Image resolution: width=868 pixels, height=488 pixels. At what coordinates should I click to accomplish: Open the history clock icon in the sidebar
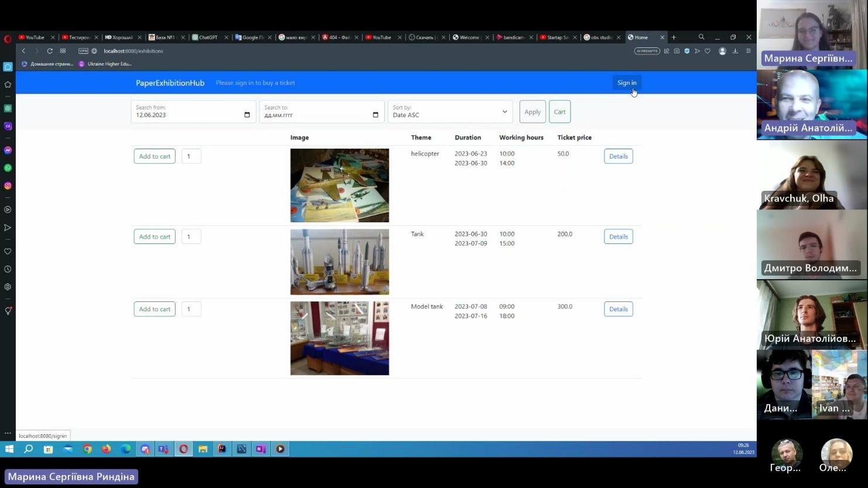8,269
